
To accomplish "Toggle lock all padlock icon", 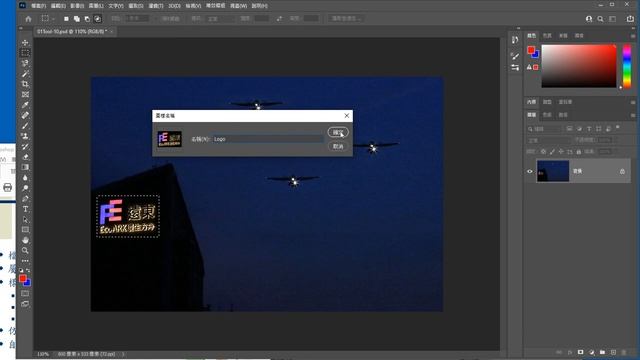I will 579,151.
